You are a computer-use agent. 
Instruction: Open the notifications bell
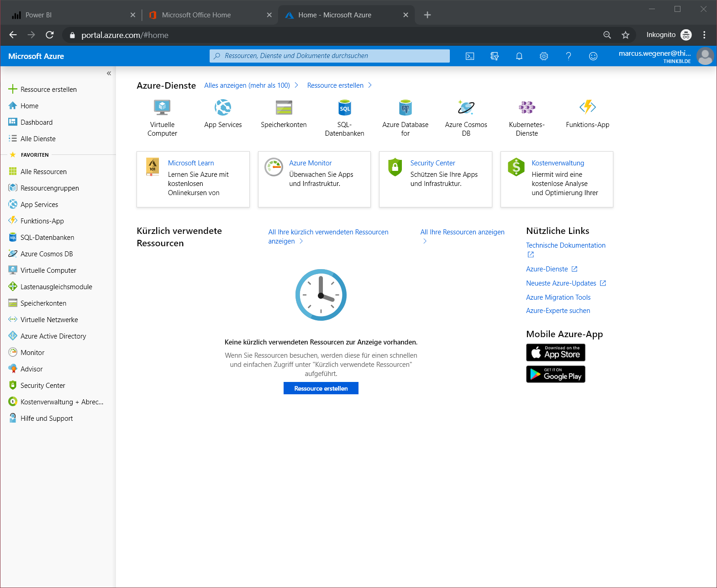(519, 56)
